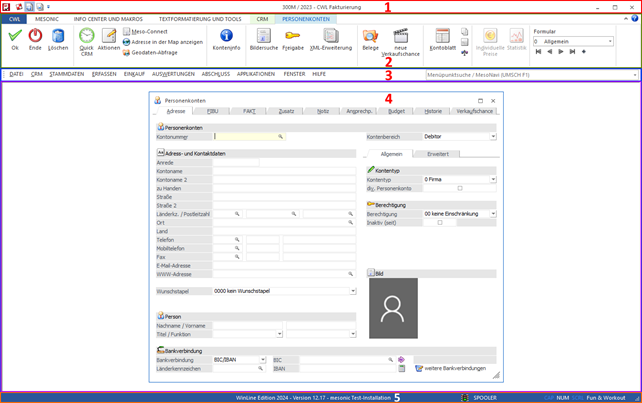Switch to the FIBU tab
The image size is (642, 403).
click(212, 111)
